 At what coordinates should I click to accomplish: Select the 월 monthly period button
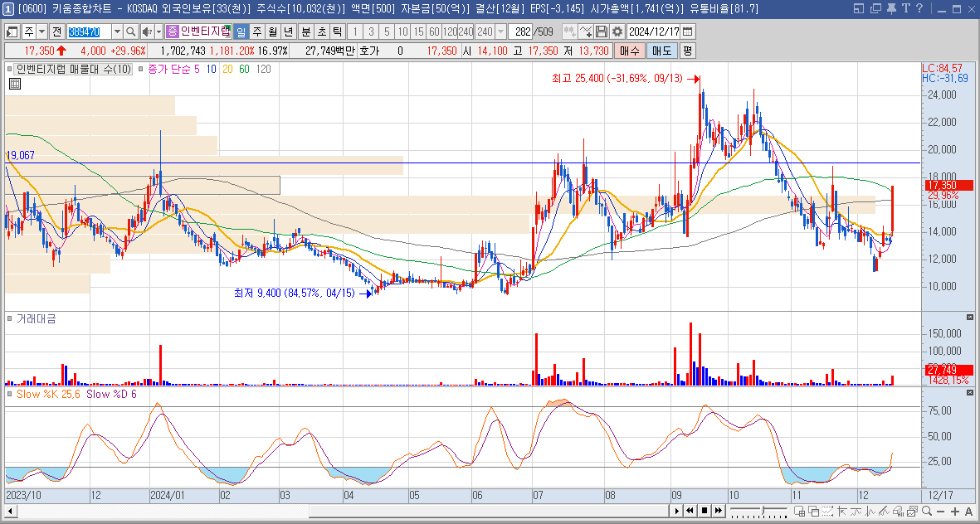(272, 32)
